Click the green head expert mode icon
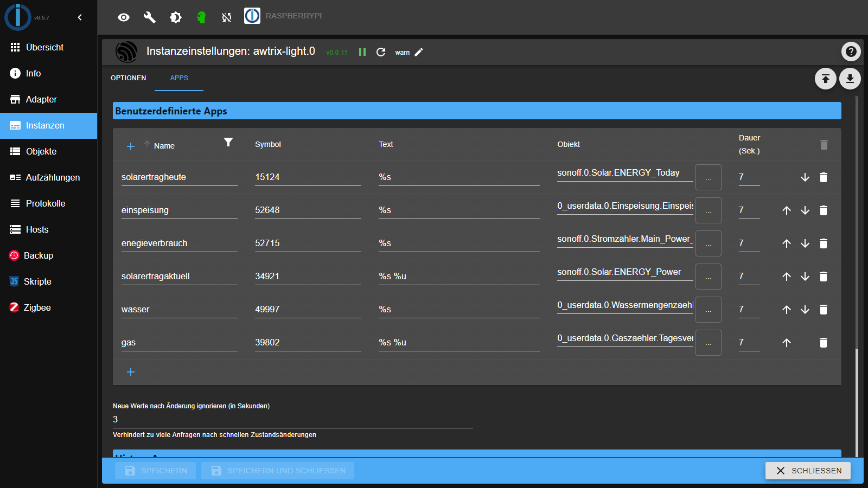868x488 pixels. tap(201, 17)
